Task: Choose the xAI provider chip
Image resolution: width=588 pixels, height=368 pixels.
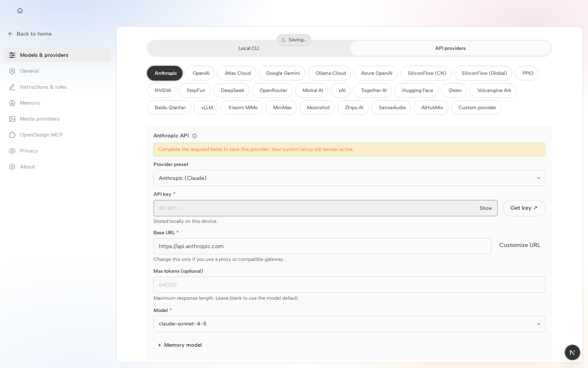Action: point(341,90)
